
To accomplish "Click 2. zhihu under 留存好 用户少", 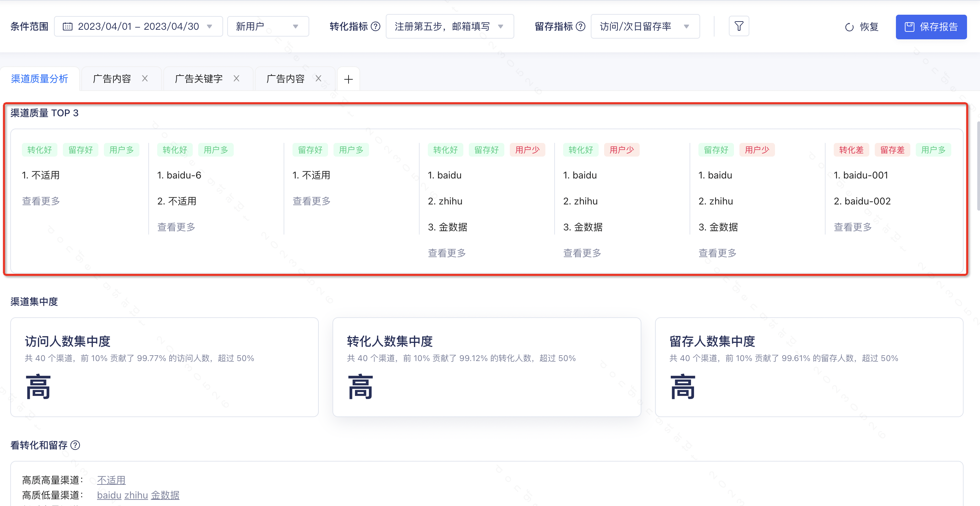I will click(x=716, y=201).
